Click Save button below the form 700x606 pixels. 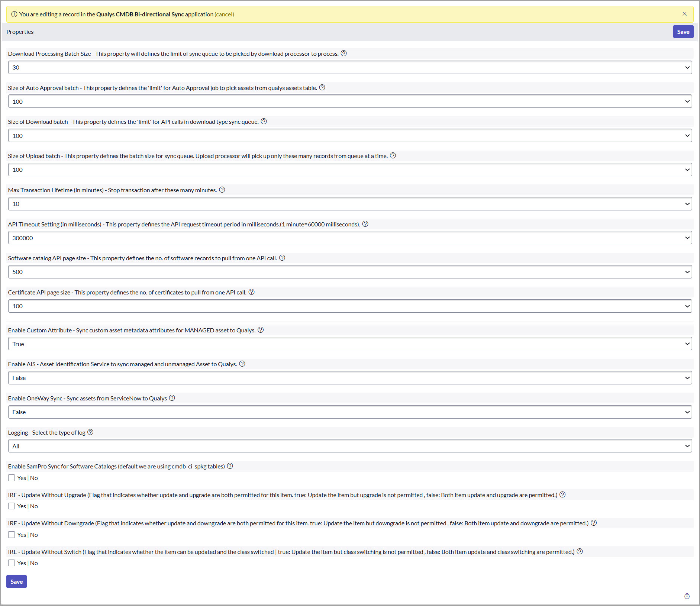pyautogui.click(x=16, y=581)
